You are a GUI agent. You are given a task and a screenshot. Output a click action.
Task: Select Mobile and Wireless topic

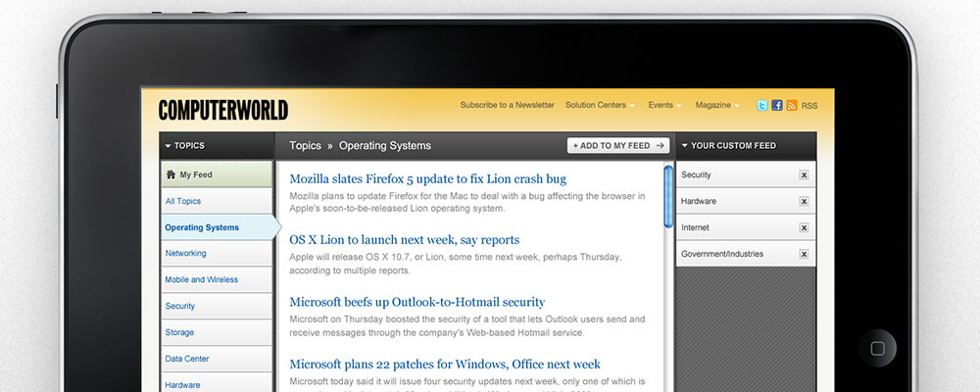(x=217, y=279)
